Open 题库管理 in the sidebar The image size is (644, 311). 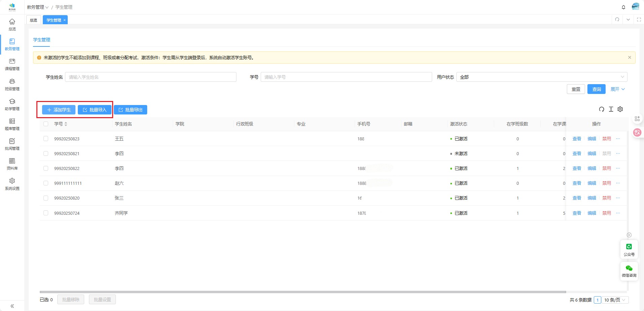(x=12, y=124)
